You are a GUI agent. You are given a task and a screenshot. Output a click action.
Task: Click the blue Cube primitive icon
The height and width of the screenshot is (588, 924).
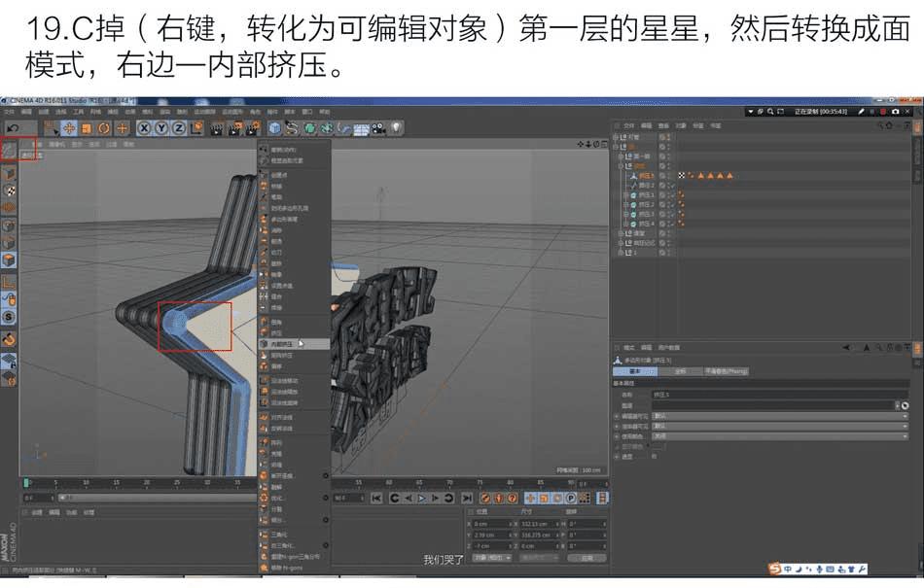[274, 127]
